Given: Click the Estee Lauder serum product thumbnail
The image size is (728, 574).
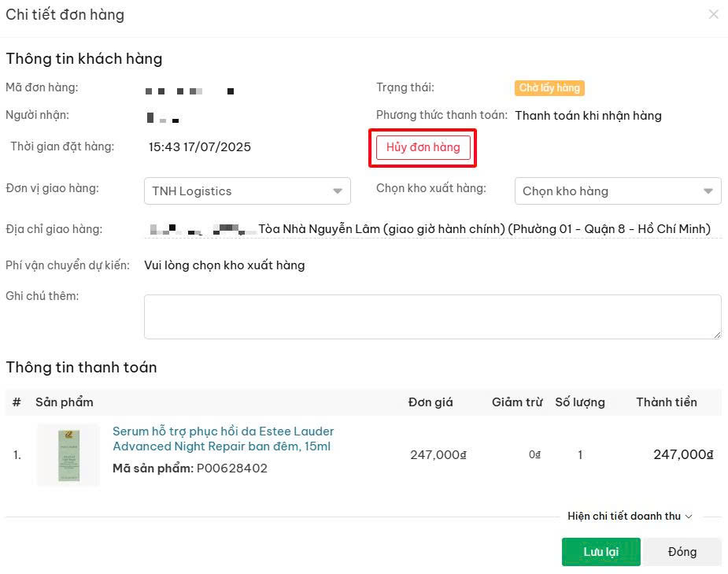Looking at the screenshot, I should coord(68,454).
